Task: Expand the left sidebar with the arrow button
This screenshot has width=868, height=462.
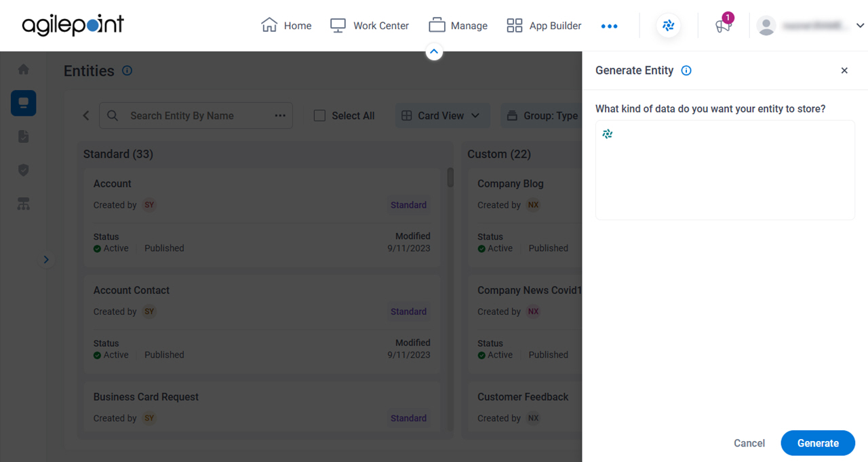Action: pyautogui.click(x=46, y=259)
